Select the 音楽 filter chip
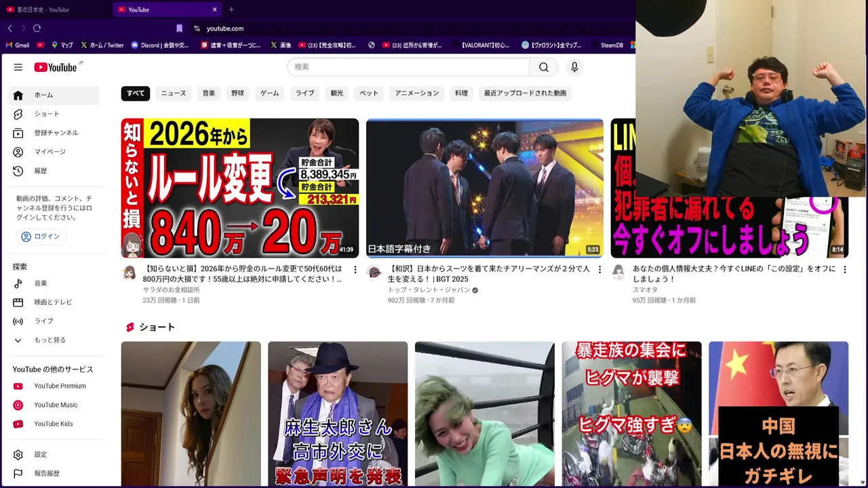This screenshot has height=488, width=868. coord(209,94)
